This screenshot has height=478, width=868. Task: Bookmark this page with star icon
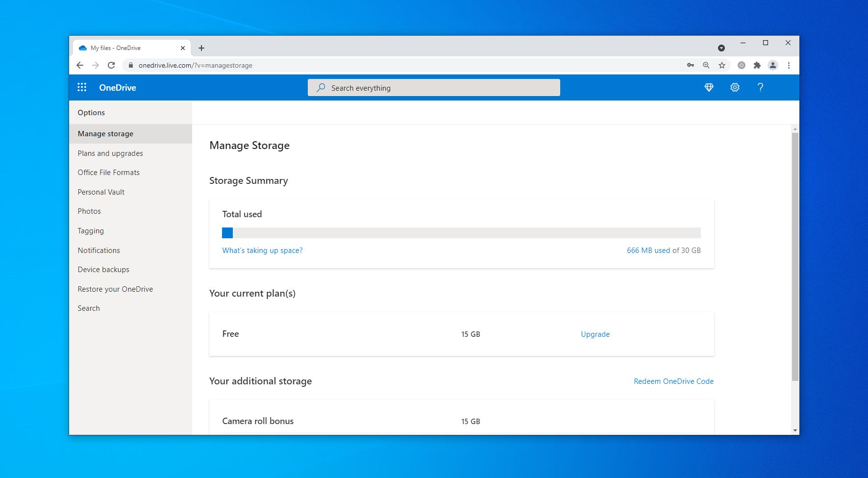pos(721,65)
